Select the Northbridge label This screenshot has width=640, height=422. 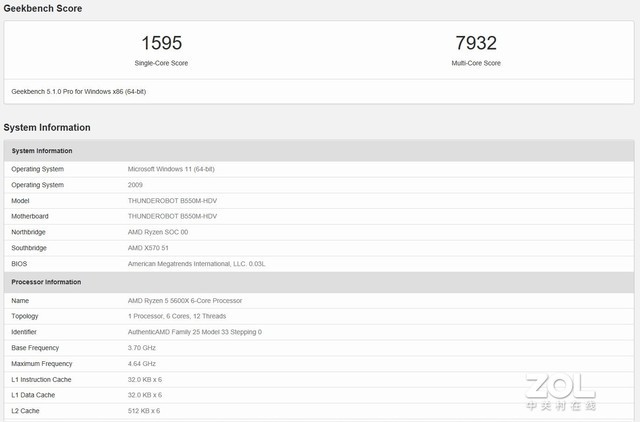pos(29,232)
